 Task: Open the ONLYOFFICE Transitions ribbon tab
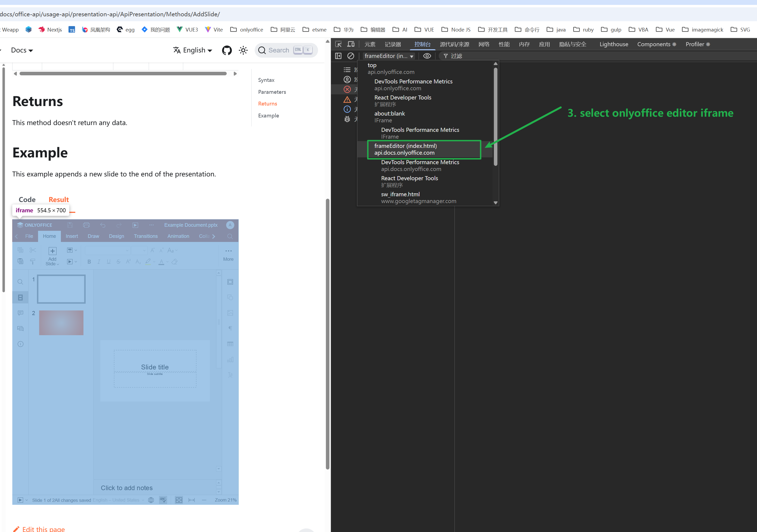tap(146, 236)
